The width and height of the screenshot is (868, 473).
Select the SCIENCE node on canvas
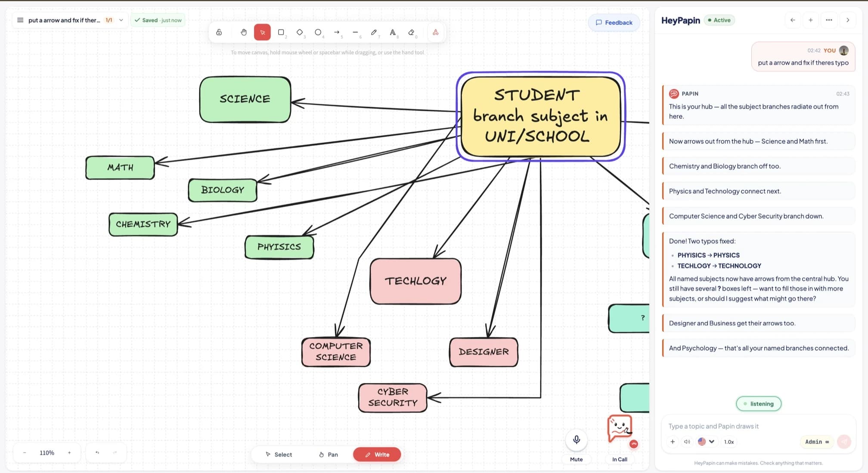[245, 100]
